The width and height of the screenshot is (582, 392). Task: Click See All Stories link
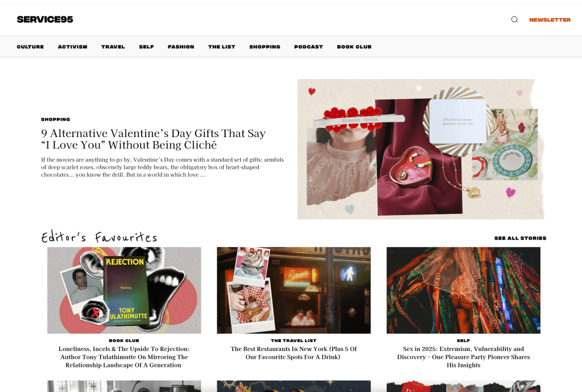point(520,238)
